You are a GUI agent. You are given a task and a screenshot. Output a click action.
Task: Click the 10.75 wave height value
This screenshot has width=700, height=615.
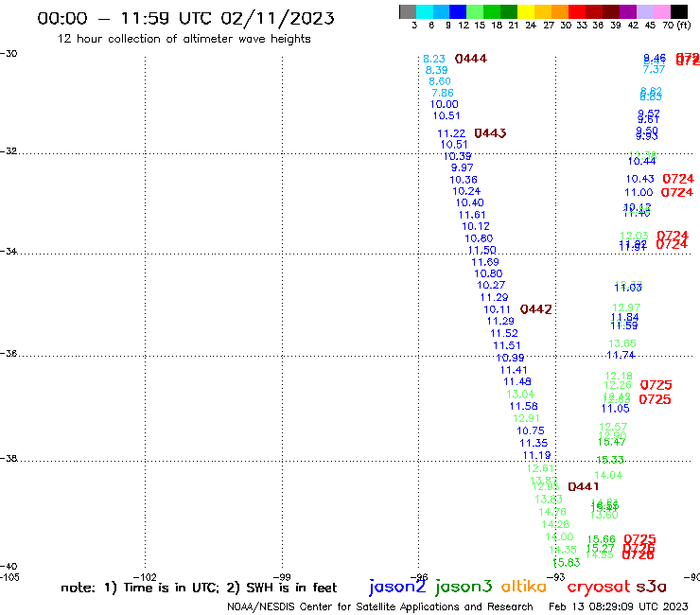(531, 431)
